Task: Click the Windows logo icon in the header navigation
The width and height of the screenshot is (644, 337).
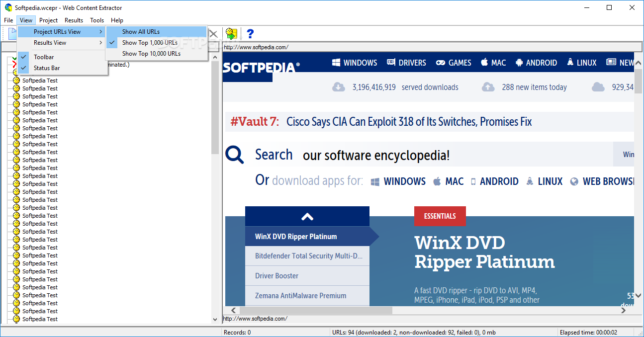Action: [x=336, y=63]
